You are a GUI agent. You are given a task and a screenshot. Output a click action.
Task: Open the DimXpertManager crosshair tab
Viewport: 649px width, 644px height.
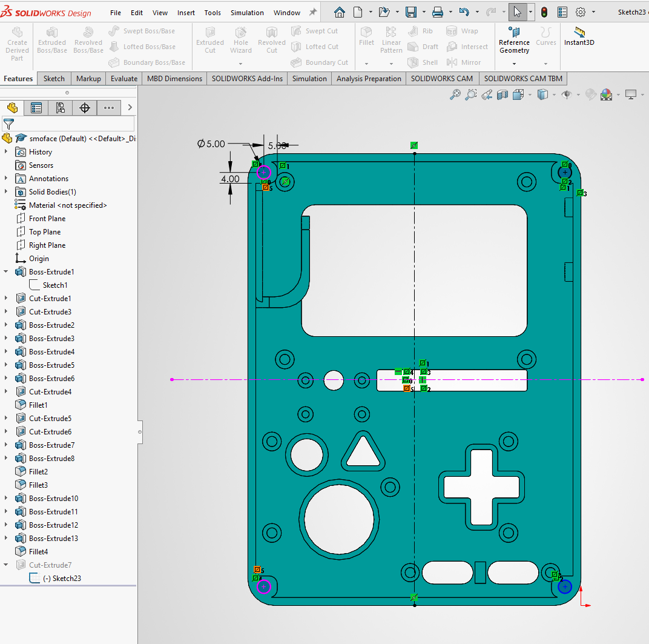84,108
